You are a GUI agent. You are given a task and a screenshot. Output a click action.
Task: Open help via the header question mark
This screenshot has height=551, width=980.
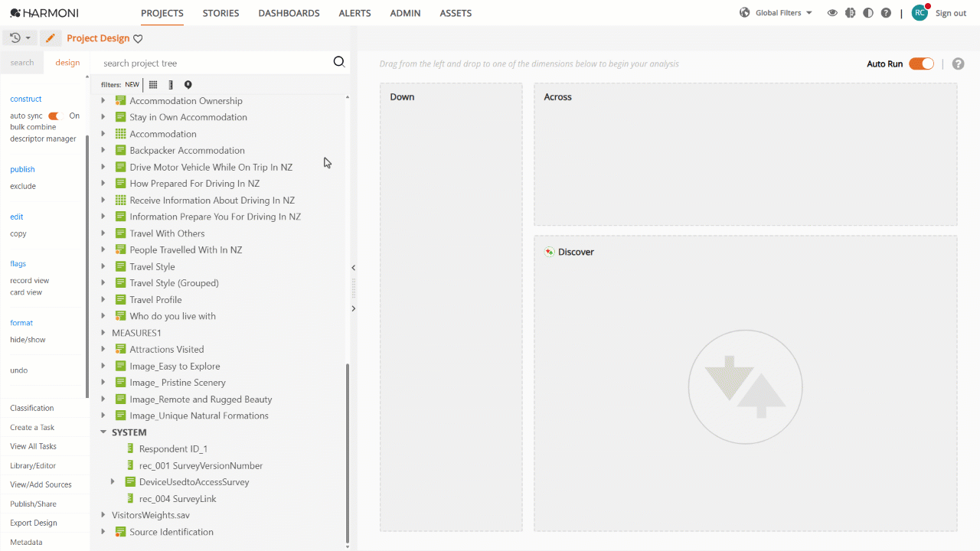886,13
